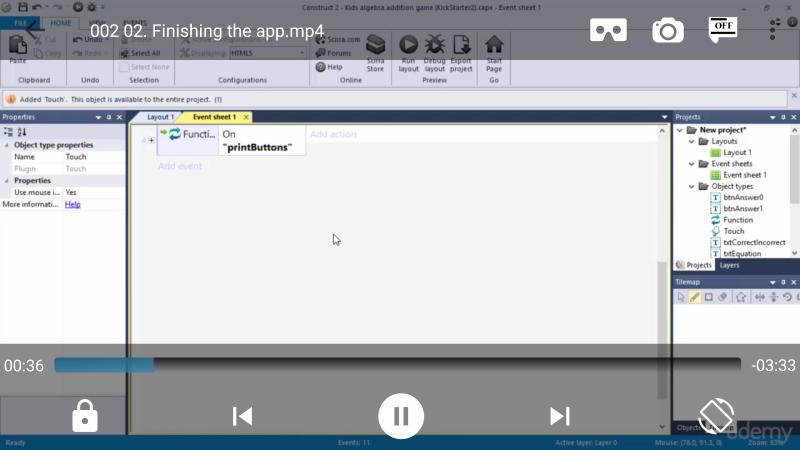Select the Touch object in Projects tree

click(x=733, y=231)
